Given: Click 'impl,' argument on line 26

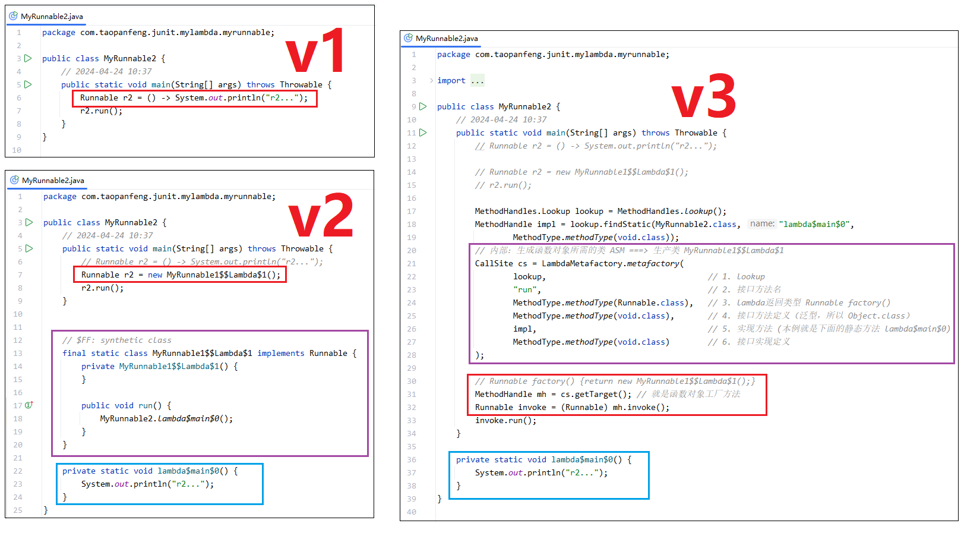Looking at the screenshot, I should click(524, 329).
